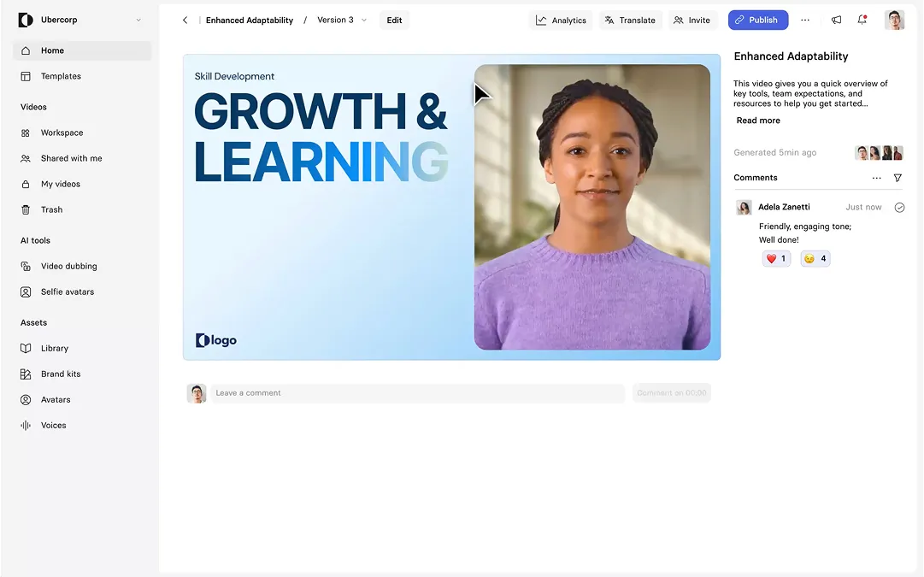The image size is (924, 577).
Task: Open the announcements megaphone icon
Action: [x=836, y=21]
